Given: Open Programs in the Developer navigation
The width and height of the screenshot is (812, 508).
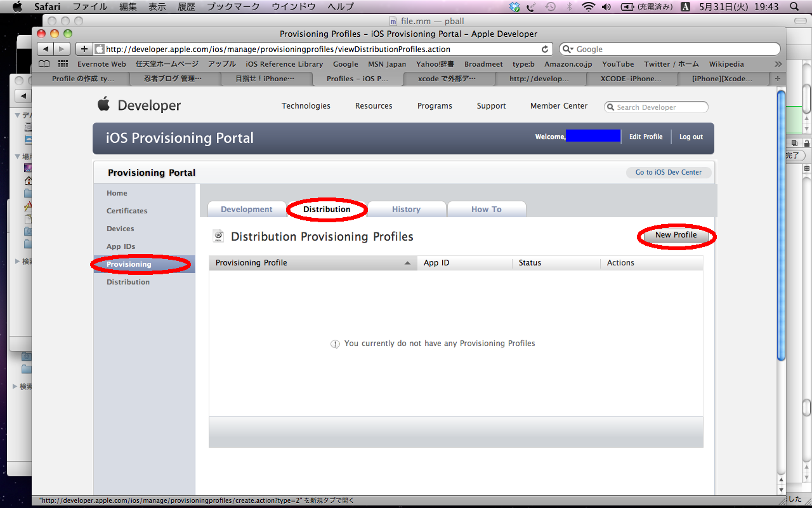Looking at the screenshot, I should click(x=435, y=106).
